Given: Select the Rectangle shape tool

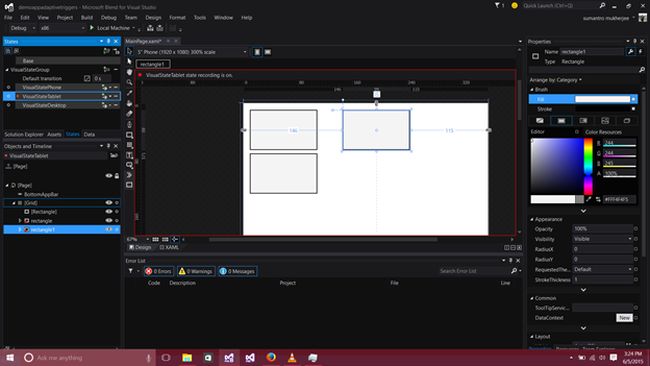Looking at the screenshot, I should pyautogui.click(x=129, y=135).
